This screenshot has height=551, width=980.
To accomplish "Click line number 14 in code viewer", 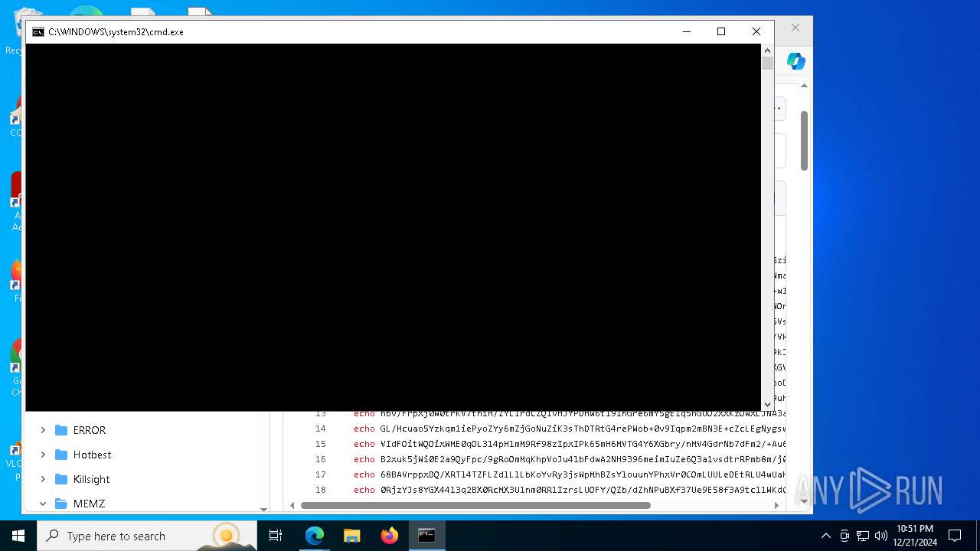I will [x=321, y=429].
